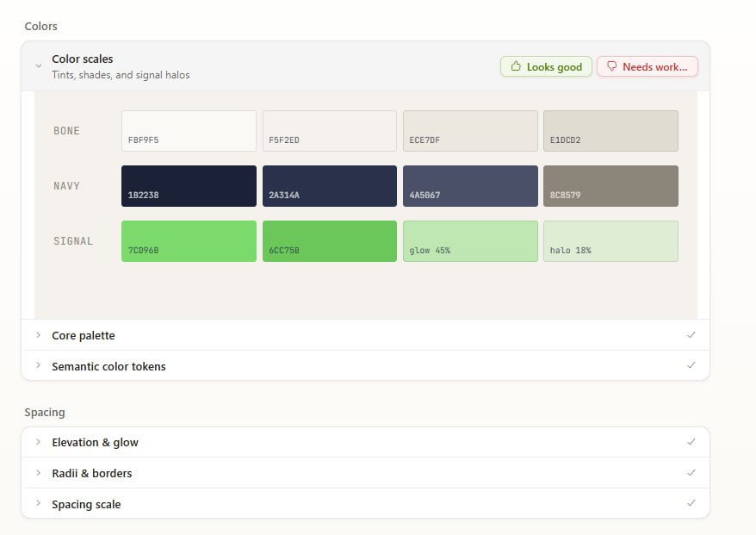This screenshot has width=756, height=535.
Task: Click the halo 18% swatch
Action: [610, 241]
